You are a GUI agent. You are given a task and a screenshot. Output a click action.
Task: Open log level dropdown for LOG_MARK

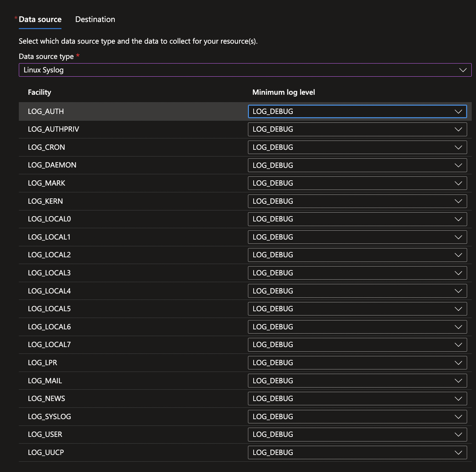click(357, 183)
